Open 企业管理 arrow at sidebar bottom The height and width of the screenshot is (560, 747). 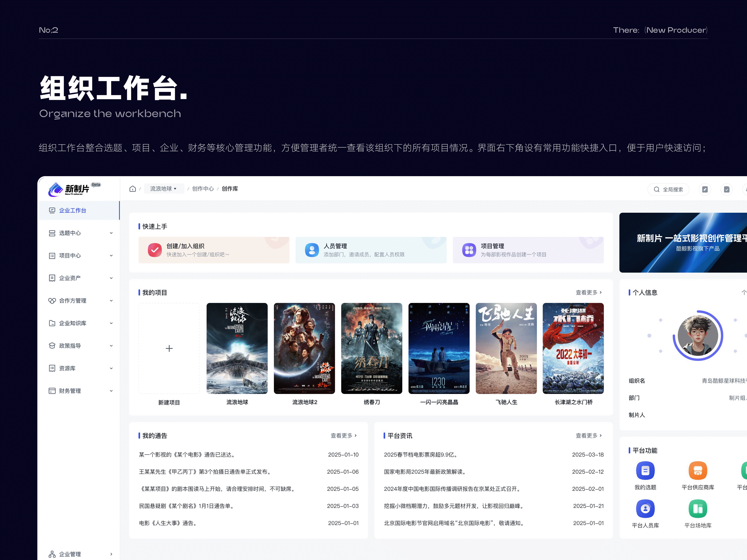(x=111, y=554)
